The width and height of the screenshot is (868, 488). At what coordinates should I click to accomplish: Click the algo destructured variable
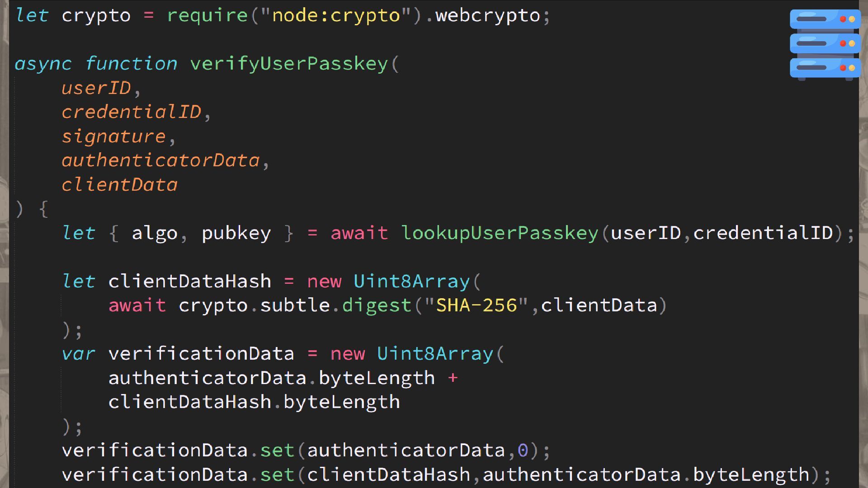click(x=154, y=233)
